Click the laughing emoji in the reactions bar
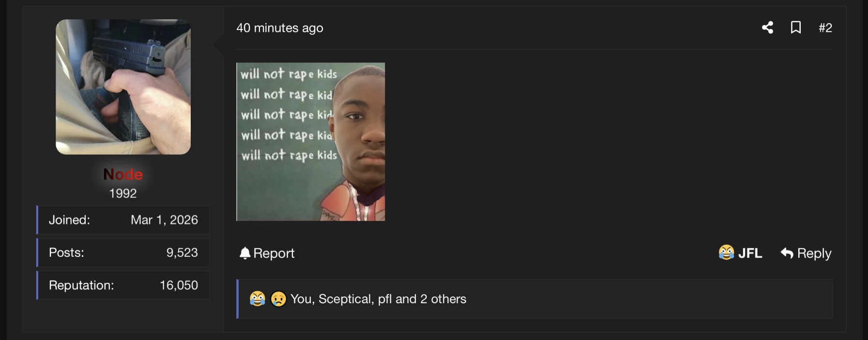 258,299
